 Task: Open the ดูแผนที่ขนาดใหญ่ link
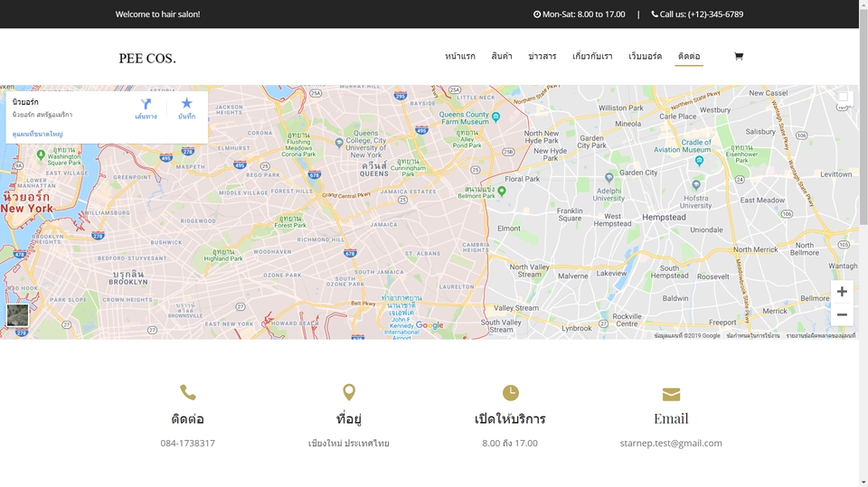click(38, 134)
